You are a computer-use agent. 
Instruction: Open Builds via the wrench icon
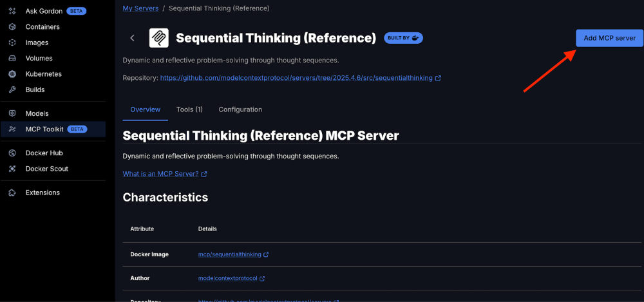click(12, 90)
